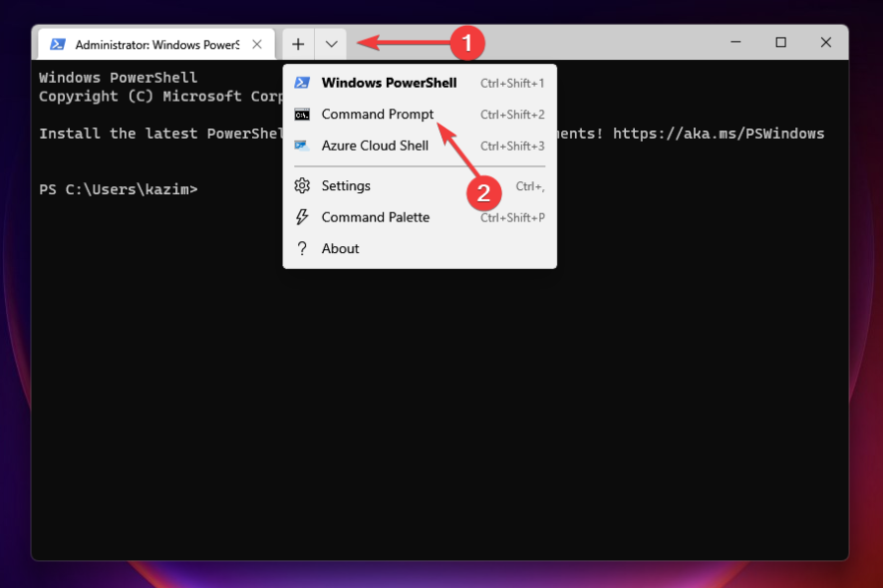Click the PowerShell icon in the tab
The height and width of the screenshot is (588, 883).
point(58,44)
